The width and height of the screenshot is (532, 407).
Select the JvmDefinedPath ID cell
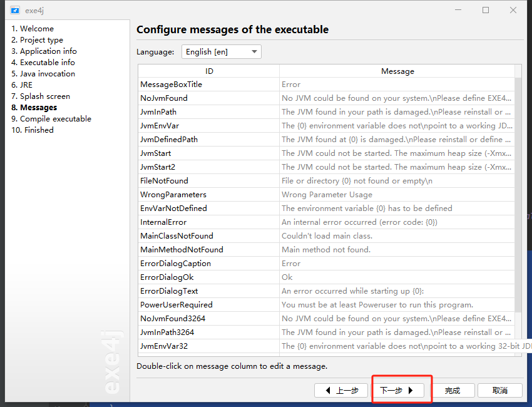pyautogui.click(x=208, y=139)
